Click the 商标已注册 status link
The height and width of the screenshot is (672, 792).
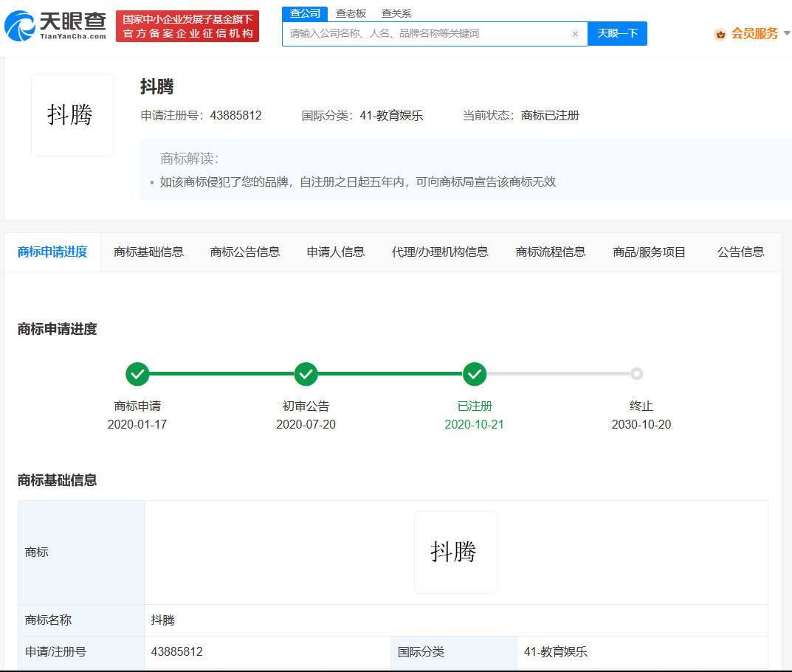(551, 115)
